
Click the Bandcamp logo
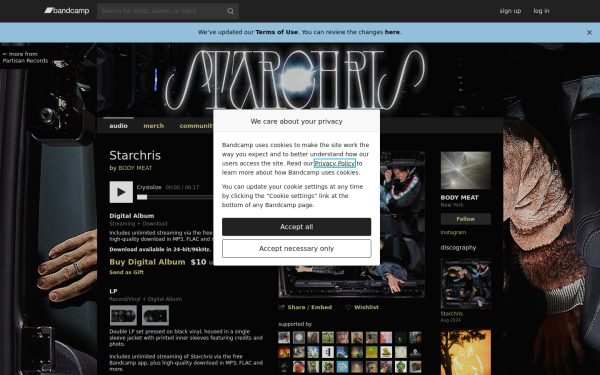[67, 11]
